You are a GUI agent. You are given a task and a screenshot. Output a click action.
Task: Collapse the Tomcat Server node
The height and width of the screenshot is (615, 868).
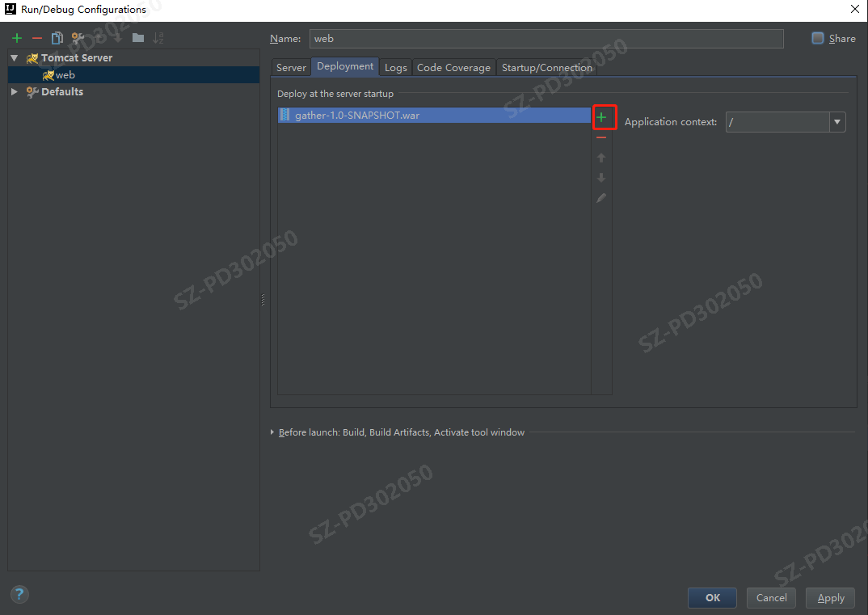coord(15,57)
